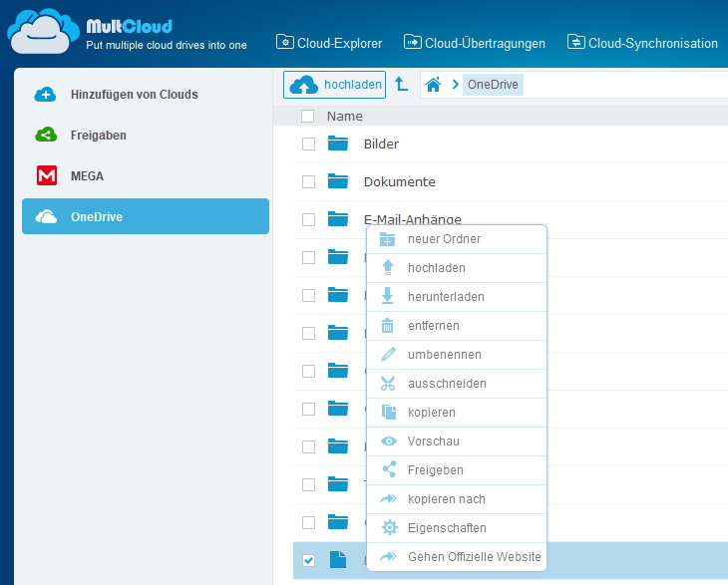Expand the breadcrumb chevron after the home icon

[x=455, y=85]
